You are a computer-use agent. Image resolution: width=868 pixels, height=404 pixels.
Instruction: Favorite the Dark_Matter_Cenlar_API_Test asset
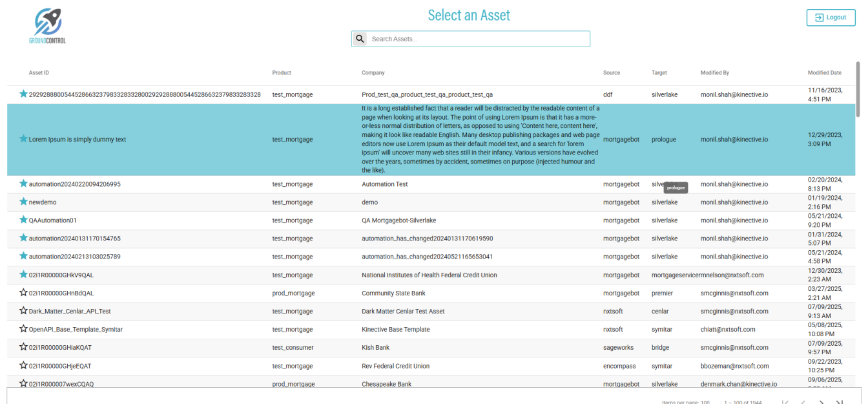click(x=24, y=311)
